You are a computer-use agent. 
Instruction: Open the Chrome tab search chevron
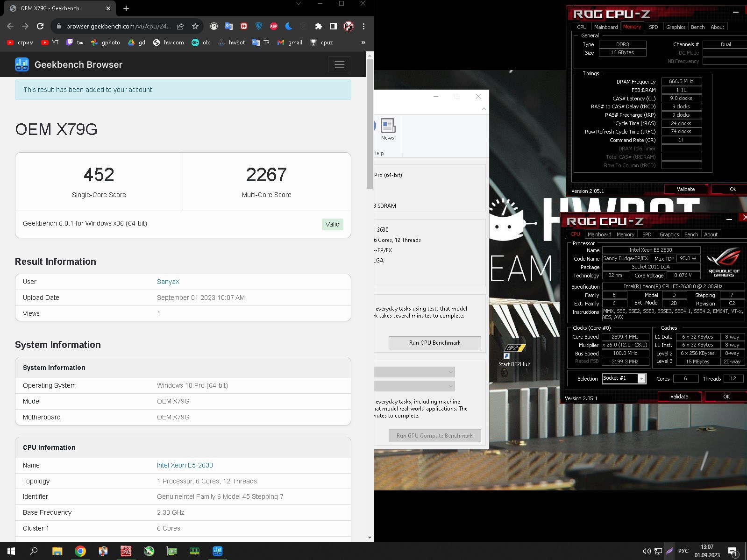299,3
